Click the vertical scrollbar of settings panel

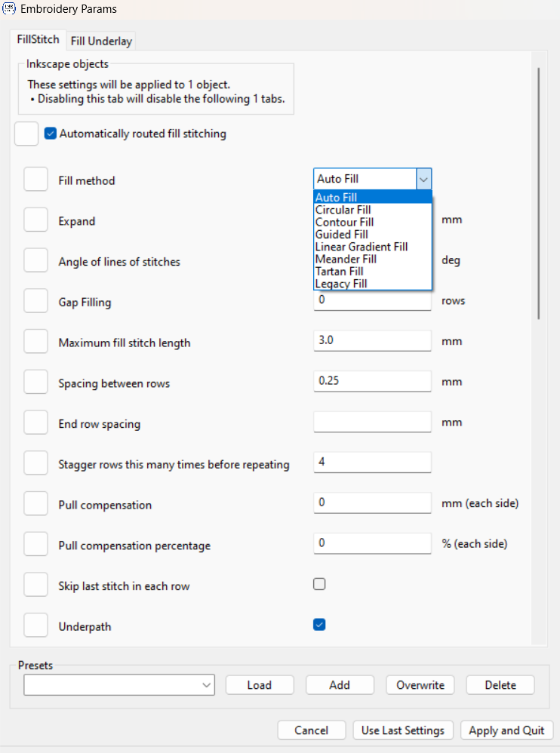pos(539,193)
